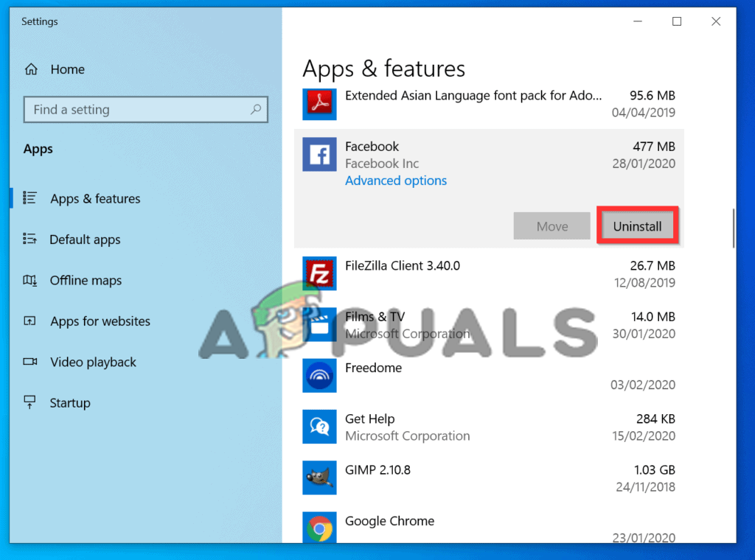Focus the Find a setting search box
This screenshot has height=560, width=755.
pyautogui.click(x=145, y=109)
